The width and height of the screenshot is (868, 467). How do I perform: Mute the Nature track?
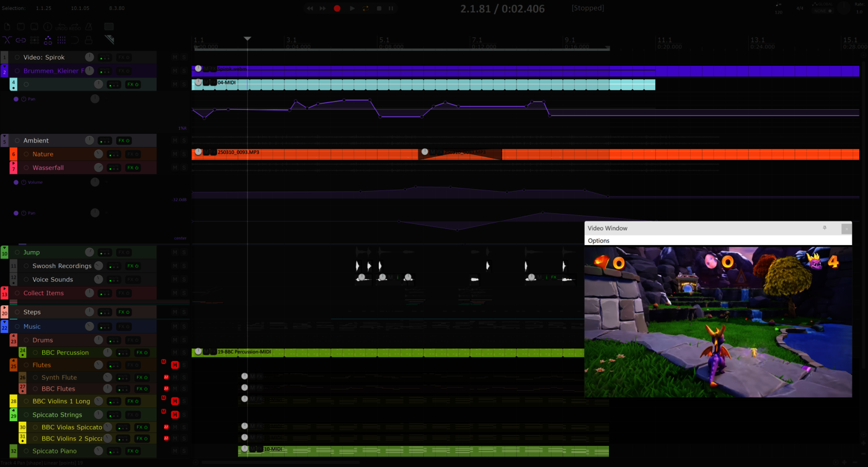(x=175, y=154)
